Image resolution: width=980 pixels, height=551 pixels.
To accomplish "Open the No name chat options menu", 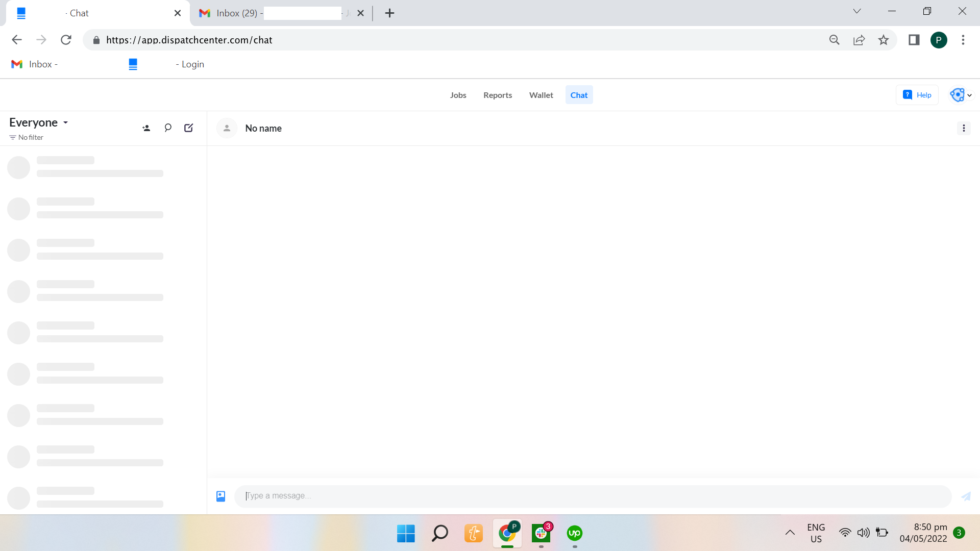I will (964, 128).
